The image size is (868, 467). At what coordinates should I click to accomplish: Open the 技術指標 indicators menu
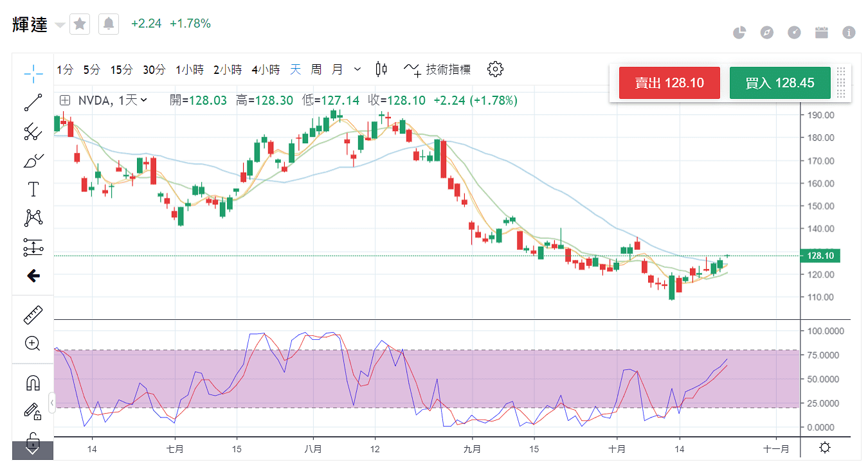[437, 69]
